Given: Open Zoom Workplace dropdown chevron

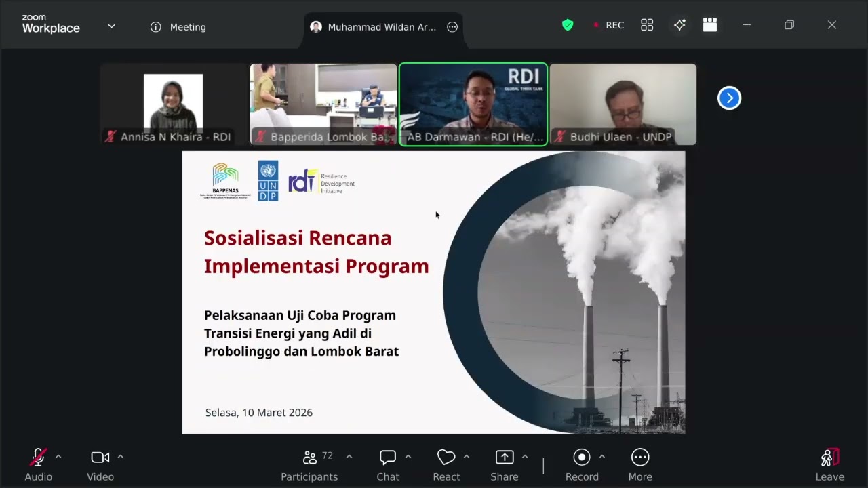Looking at the screenshot, I should coord(111,26).
